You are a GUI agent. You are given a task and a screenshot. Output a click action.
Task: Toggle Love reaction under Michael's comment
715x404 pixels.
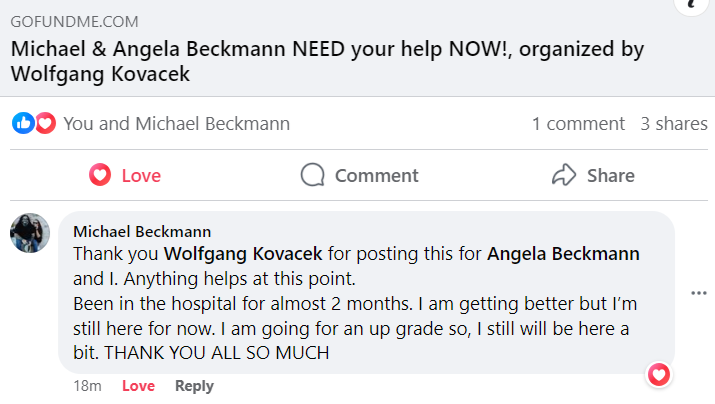click(x=138, y=386)
